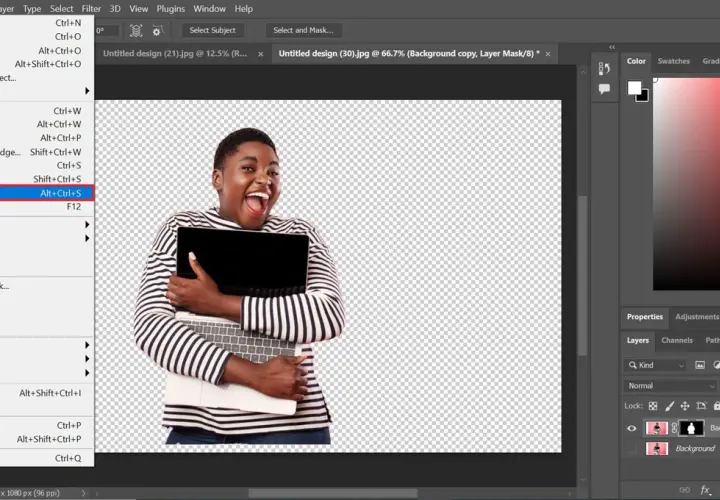720x500 pixels.
Task: Filter layers by pixel layers icon
Action: (700, 365)
